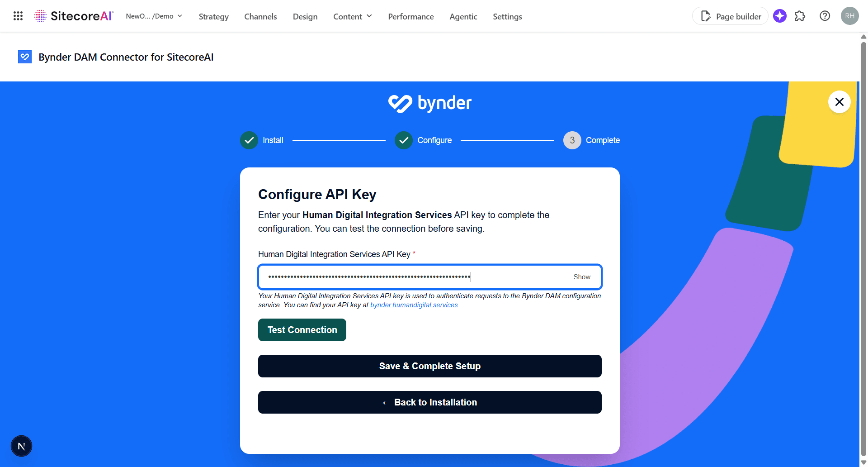Click the Bynder DAM connector icon
The image size is (868, 467).
point(25,57)
